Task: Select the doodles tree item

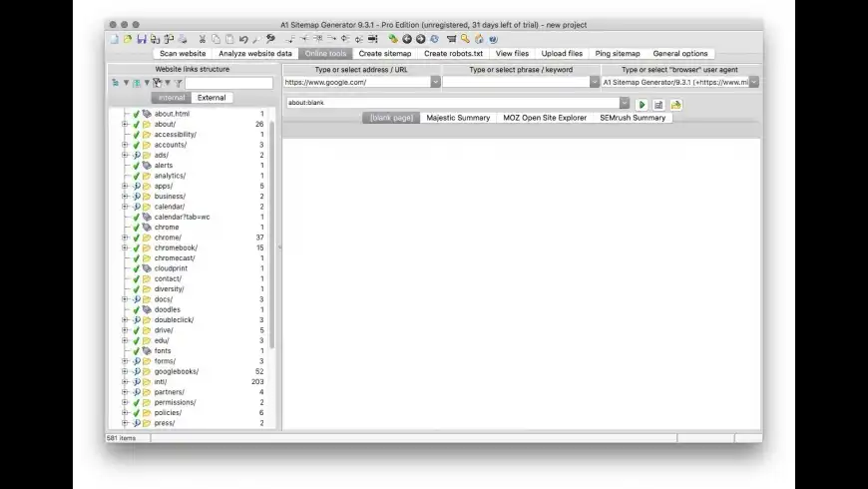Action: coord(168,309)
